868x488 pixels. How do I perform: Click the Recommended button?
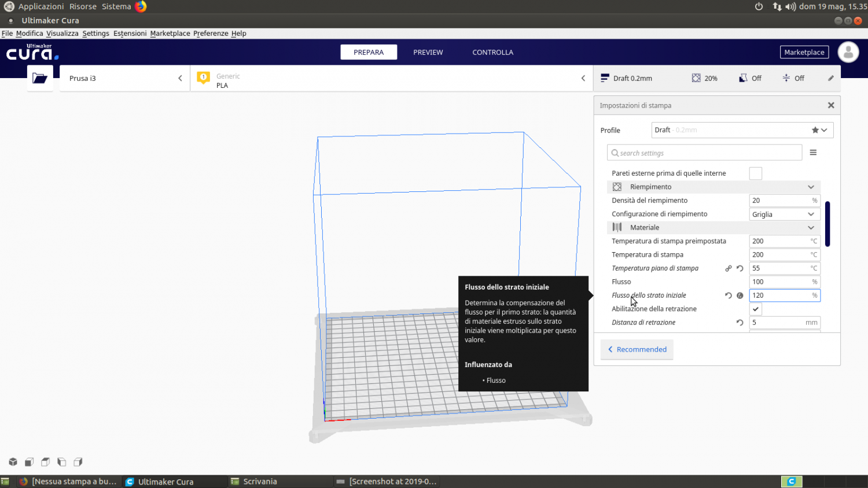637,349
